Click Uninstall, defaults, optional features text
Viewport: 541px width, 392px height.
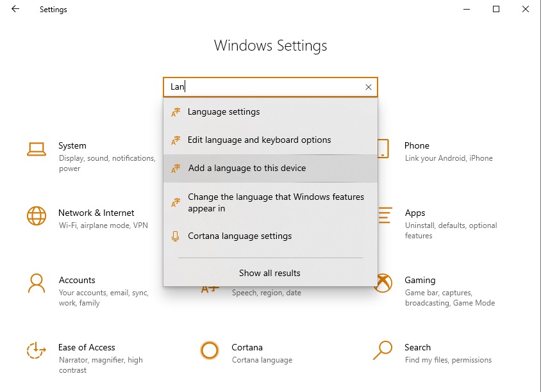[x=451, y=231]
